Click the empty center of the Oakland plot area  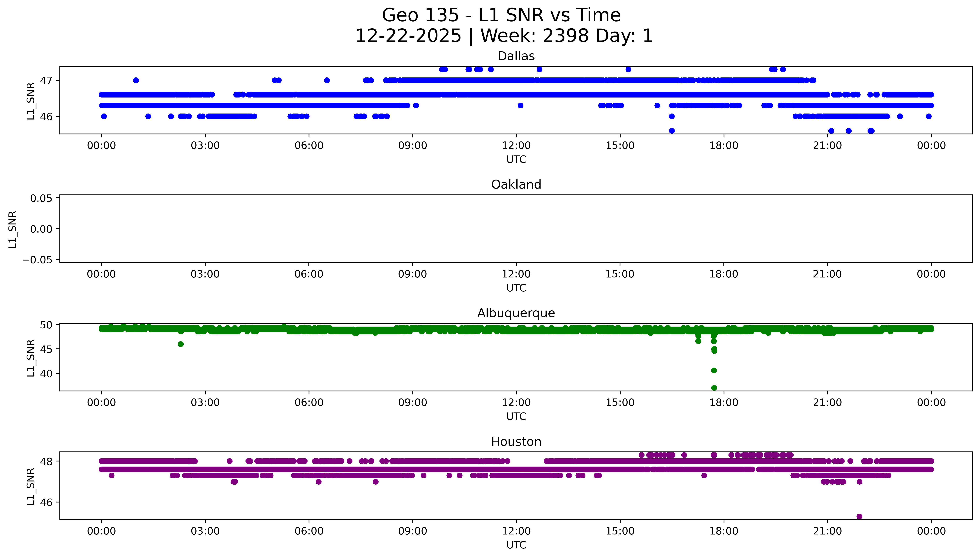tap(516, 229)
